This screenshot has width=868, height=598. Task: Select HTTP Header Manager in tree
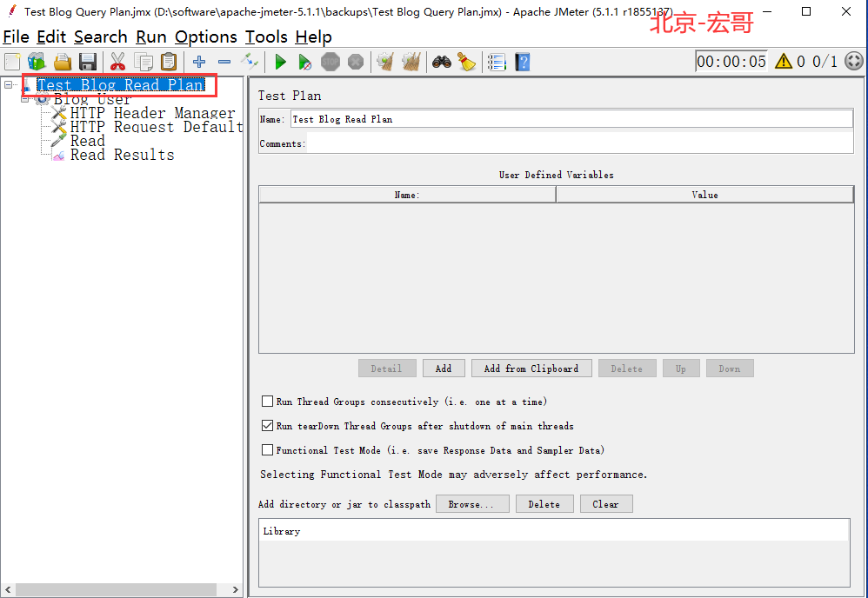pos(152,113)
